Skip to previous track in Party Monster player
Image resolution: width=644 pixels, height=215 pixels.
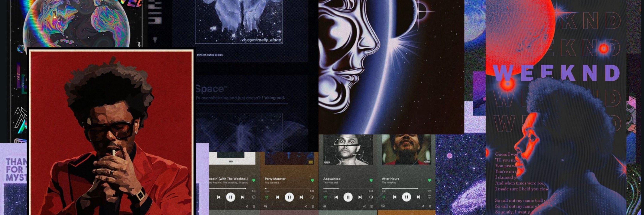point(277,197)
